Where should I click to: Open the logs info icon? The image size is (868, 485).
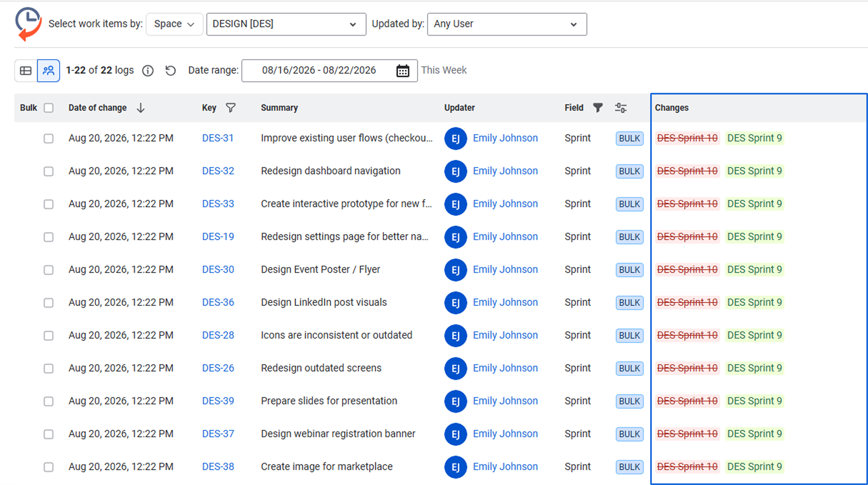tap(148, 71)
